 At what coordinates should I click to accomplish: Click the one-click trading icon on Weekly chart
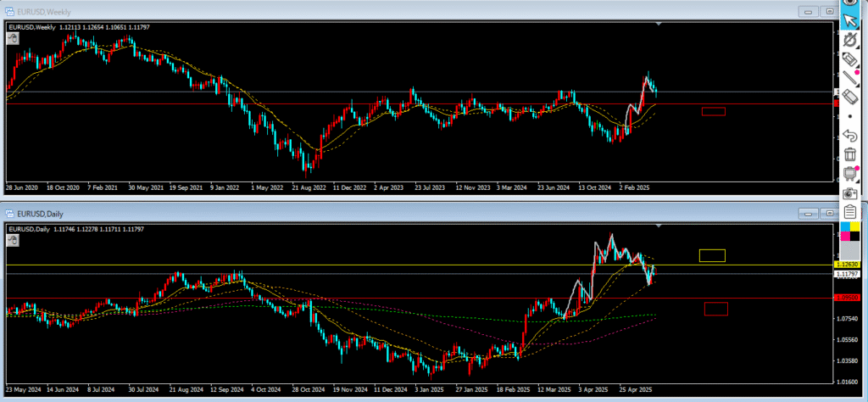13,38
